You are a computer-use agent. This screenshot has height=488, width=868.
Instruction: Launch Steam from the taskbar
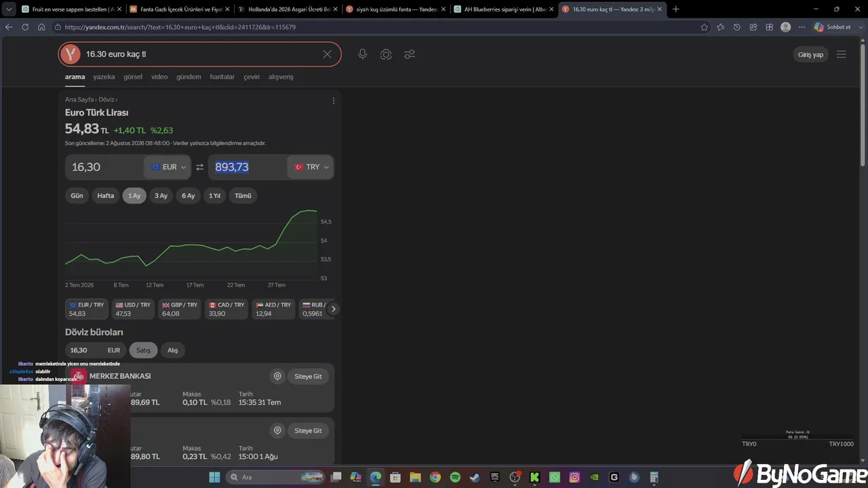475,477
